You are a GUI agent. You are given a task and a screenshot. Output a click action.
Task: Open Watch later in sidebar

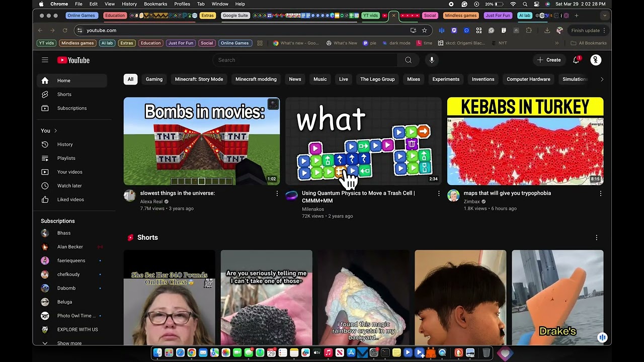[72, 186]
